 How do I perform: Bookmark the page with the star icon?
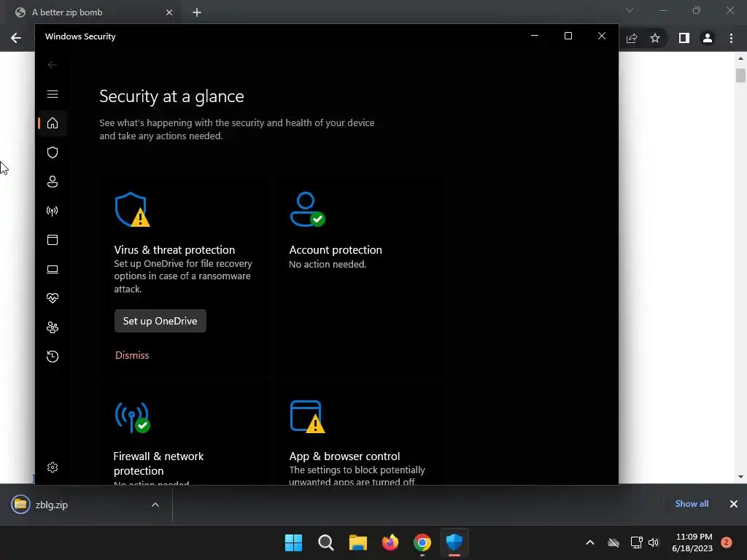[x=655, y=38]
